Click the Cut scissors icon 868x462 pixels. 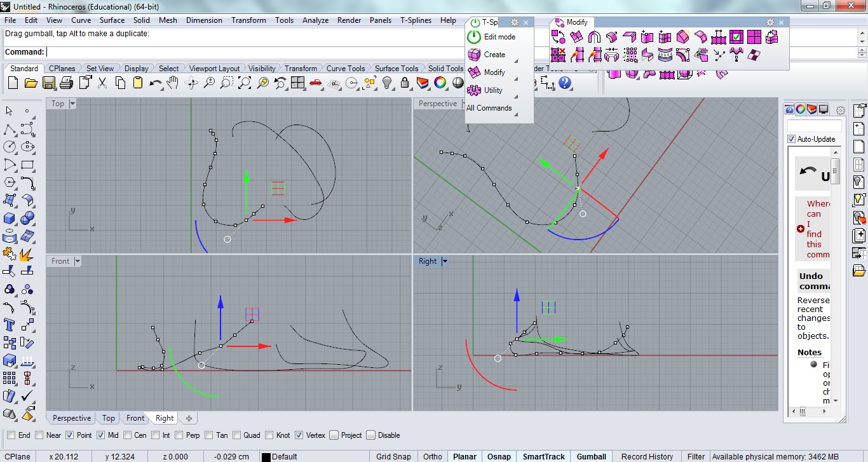[102, 83]
